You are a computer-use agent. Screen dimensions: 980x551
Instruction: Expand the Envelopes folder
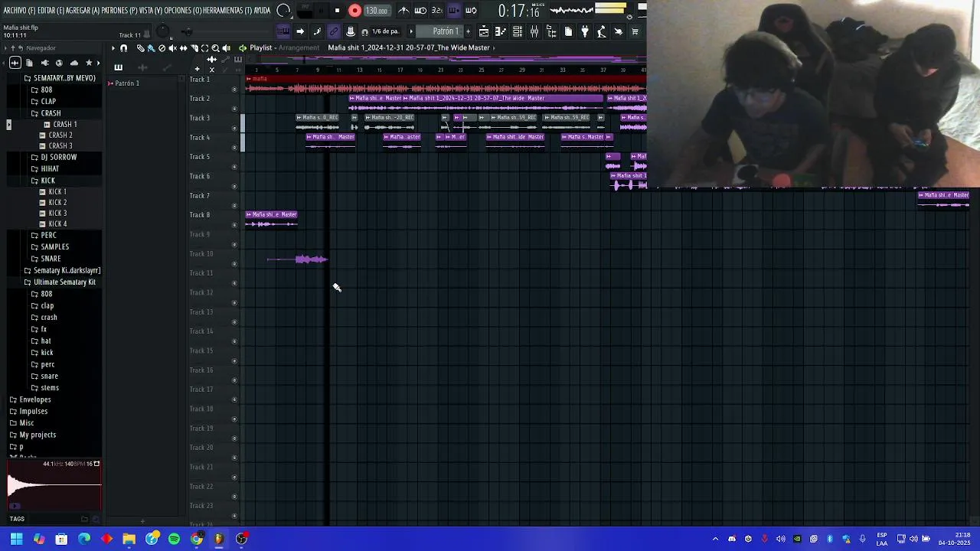35,399
